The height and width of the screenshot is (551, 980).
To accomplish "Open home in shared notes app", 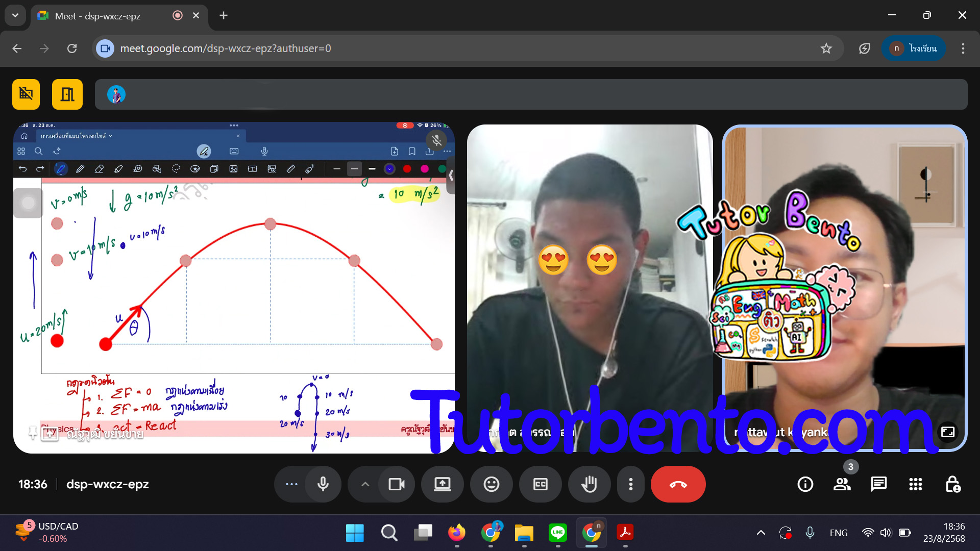I will point(24,136).
